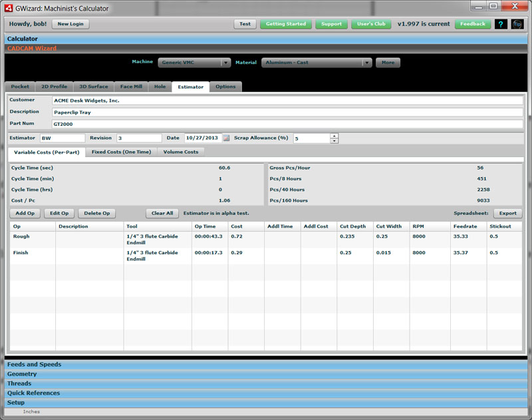Image resolution: width=532 pixels, height=420 pixels.
Task: Click the More button beside Material
Action: coord(388,62)
